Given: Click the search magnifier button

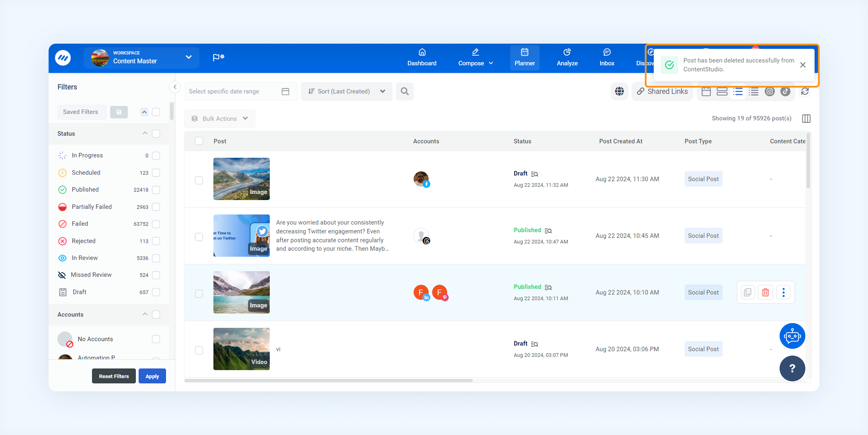Looking at the screenshot, I should 405,91.
